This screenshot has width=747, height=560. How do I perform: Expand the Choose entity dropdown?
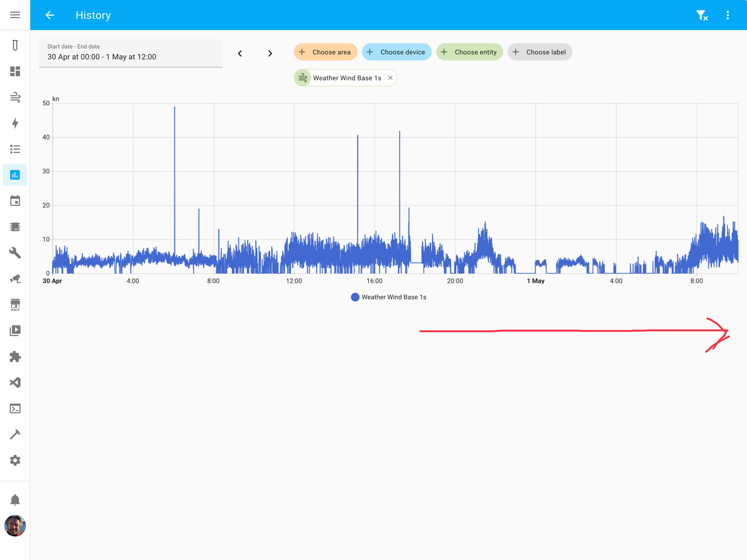tap(469, 52)
